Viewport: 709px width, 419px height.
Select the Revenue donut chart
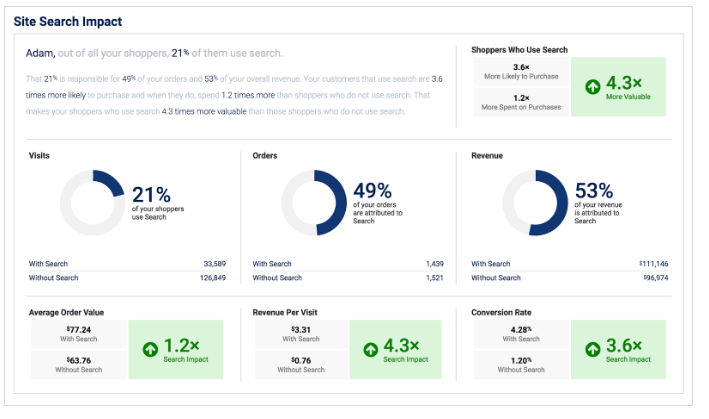point(535,203)
